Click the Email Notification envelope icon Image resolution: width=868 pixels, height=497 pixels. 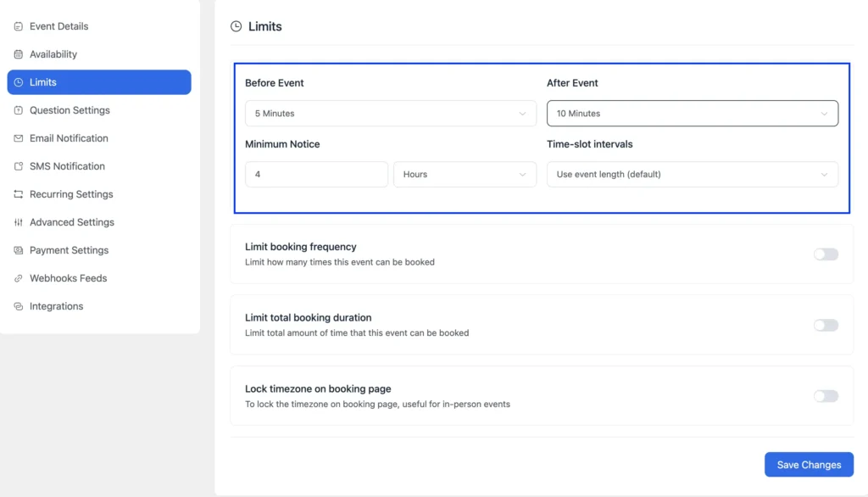point(19,138)
